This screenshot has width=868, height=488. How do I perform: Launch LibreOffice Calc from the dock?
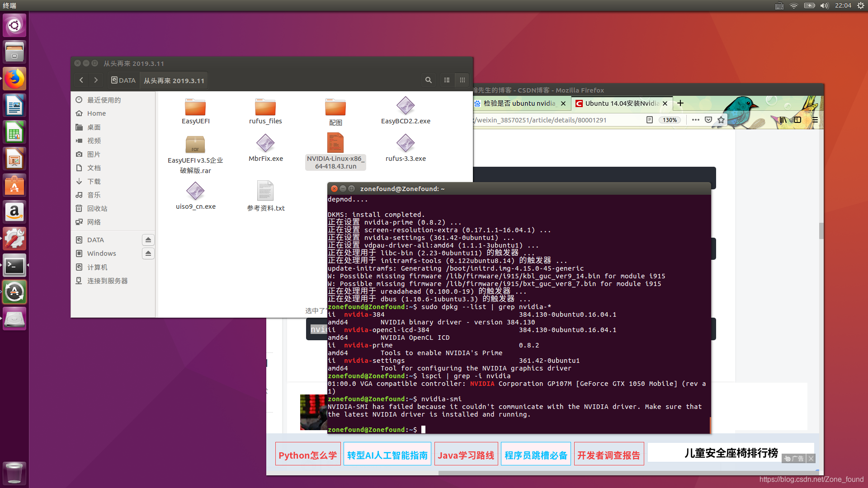[x=14, y=132]
